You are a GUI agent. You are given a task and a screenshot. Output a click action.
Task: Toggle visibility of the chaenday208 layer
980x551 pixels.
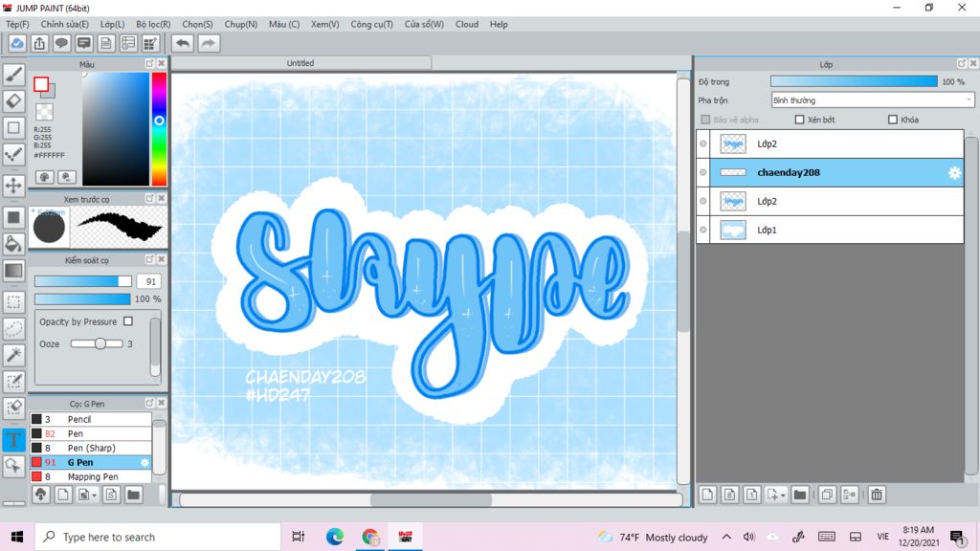(x=703, y=172)
